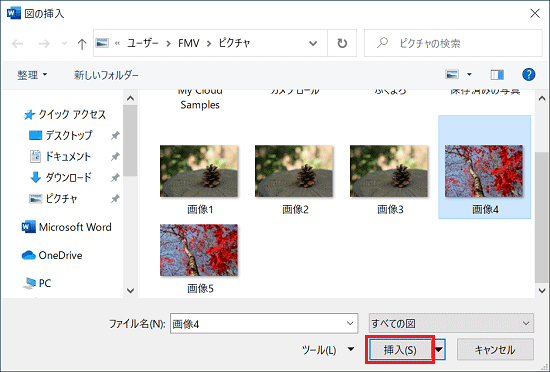
Task: Open ドキュメント in sidebar
Action: [60, 156]
